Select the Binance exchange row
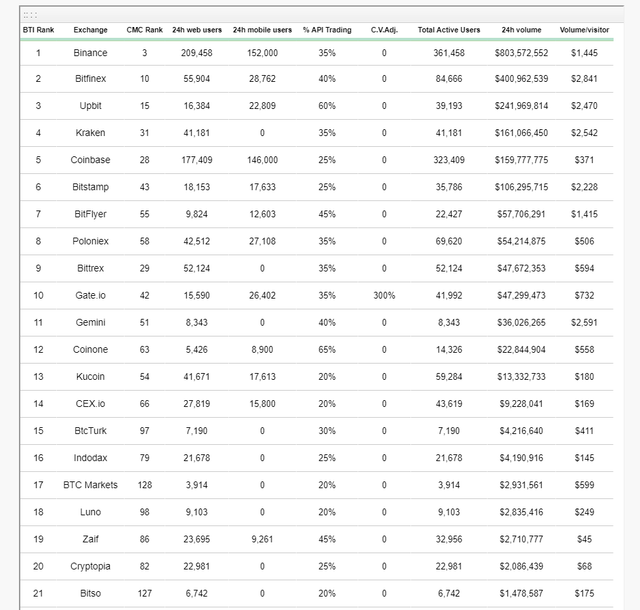Screen dimensions: 640x610 (x=316, y=53)
